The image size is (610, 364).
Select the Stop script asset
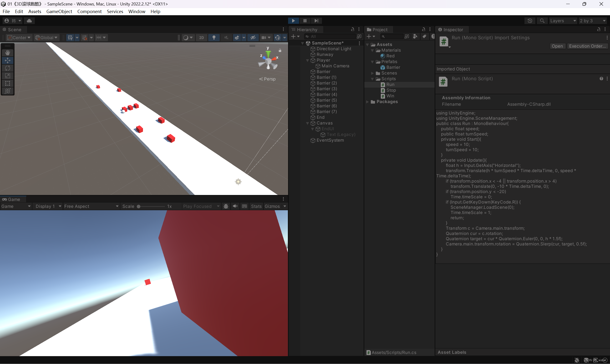click(391, 90)
